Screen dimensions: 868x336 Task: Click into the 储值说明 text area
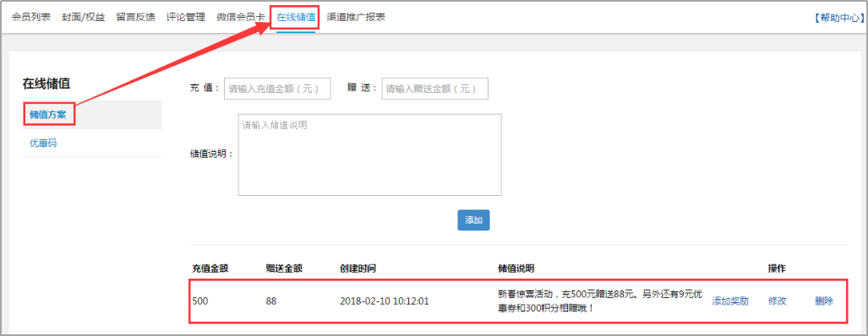[370, 154]
